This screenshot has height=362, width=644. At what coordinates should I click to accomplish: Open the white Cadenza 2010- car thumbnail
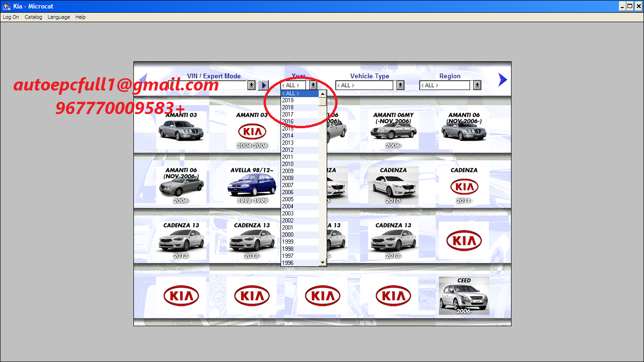click(393, 186)
